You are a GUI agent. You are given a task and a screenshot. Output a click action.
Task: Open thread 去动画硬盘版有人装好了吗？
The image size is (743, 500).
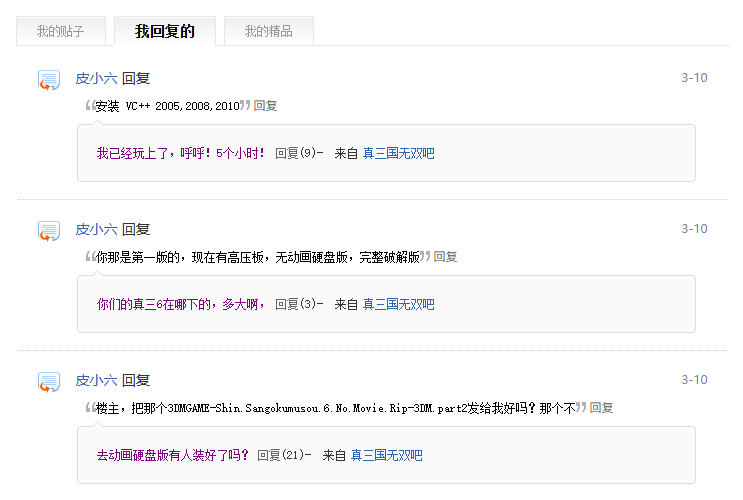[x=172, y=455]
